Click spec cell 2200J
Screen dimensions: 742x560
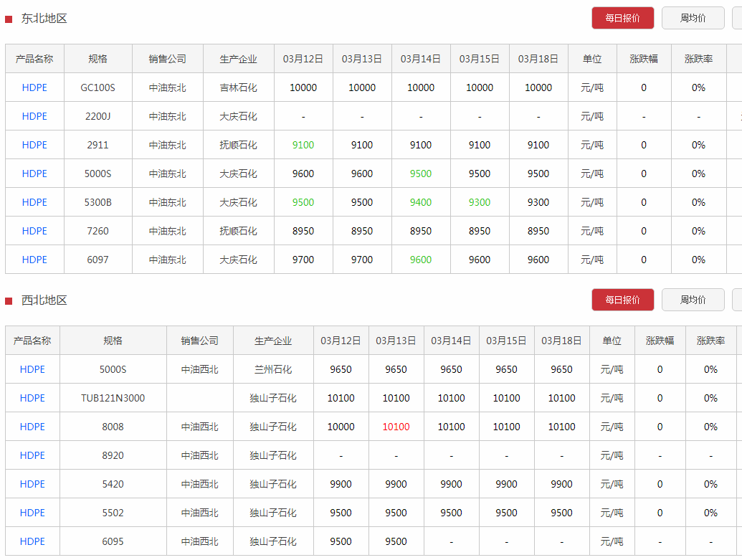coord(98,116)
